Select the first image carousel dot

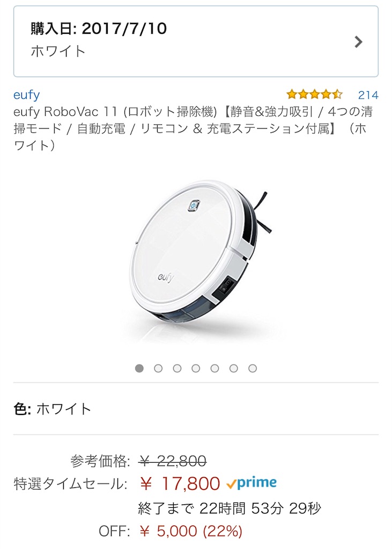coord(139,368)
